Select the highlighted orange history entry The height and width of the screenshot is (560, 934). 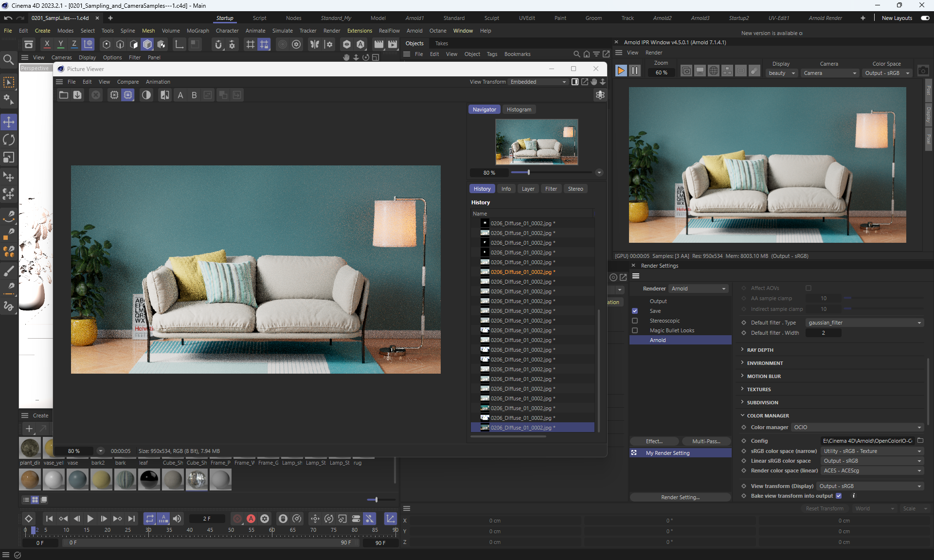521,272
